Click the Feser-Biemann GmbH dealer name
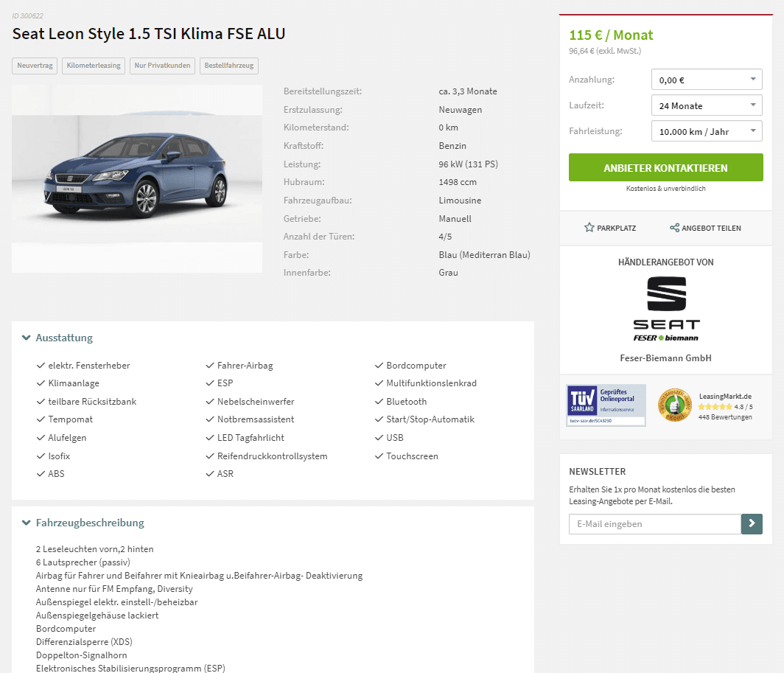The height and width of the screenshot is (673, 784). click(x=665, y=358)
